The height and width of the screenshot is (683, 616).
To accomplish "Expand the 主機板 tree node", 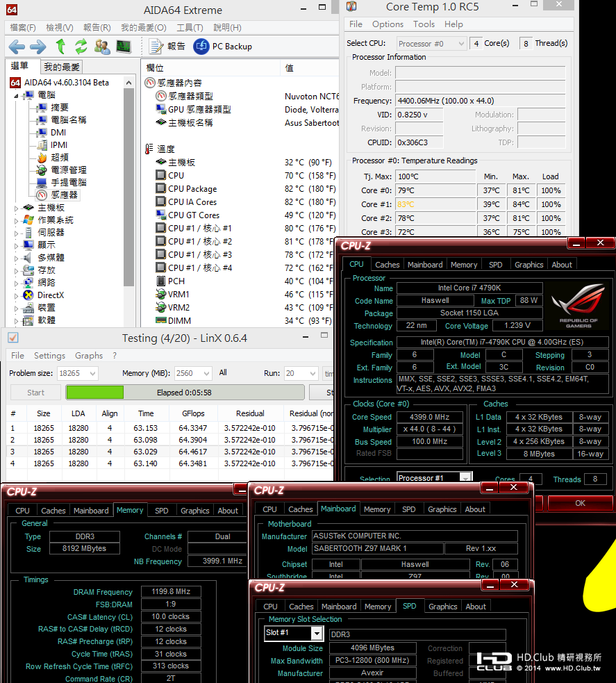I will click(x=16, y=208).
